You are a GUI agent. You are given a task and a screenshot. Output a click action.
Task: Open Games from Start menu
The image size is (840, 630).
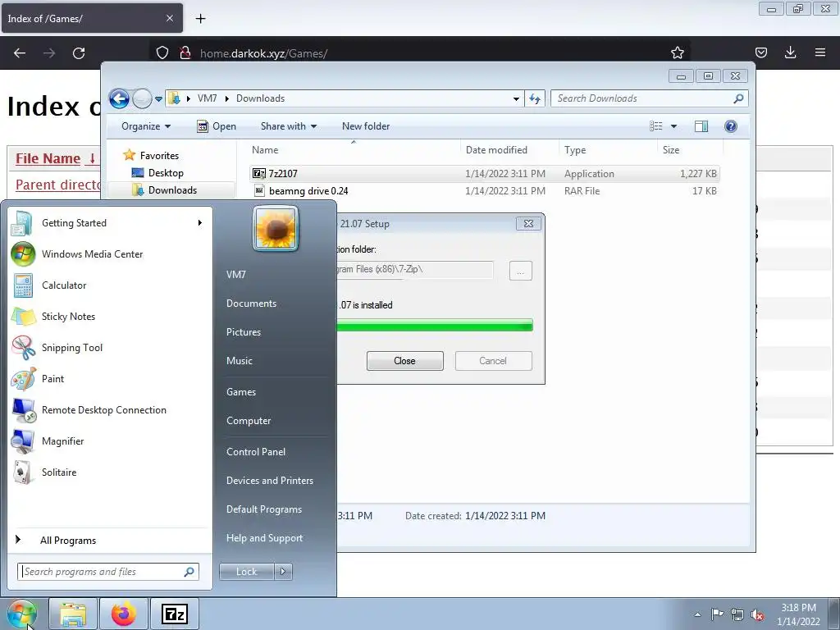[x=241, y=392]
